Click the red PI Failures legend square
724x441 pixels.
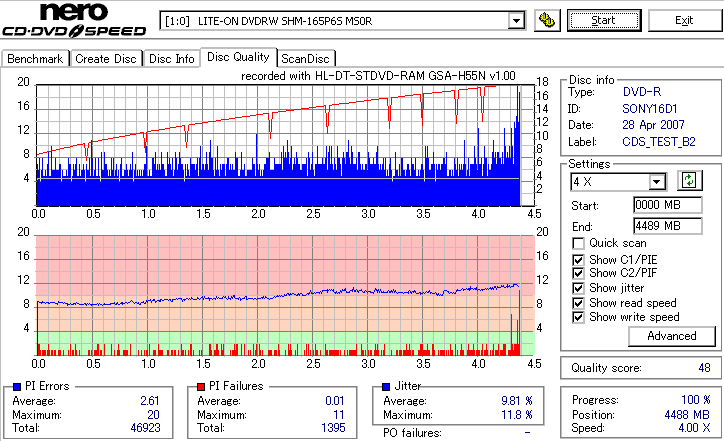point(201,387)
